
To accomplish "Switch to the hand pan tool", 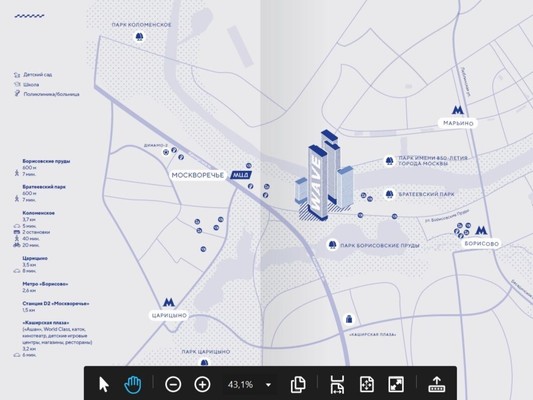I will click(133, 385).
